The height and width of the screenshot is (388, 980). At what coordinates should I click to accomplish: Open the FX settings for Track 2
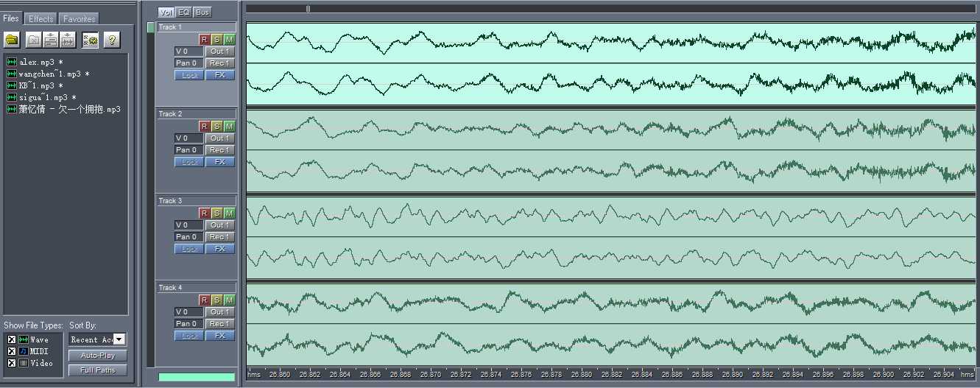220,162
